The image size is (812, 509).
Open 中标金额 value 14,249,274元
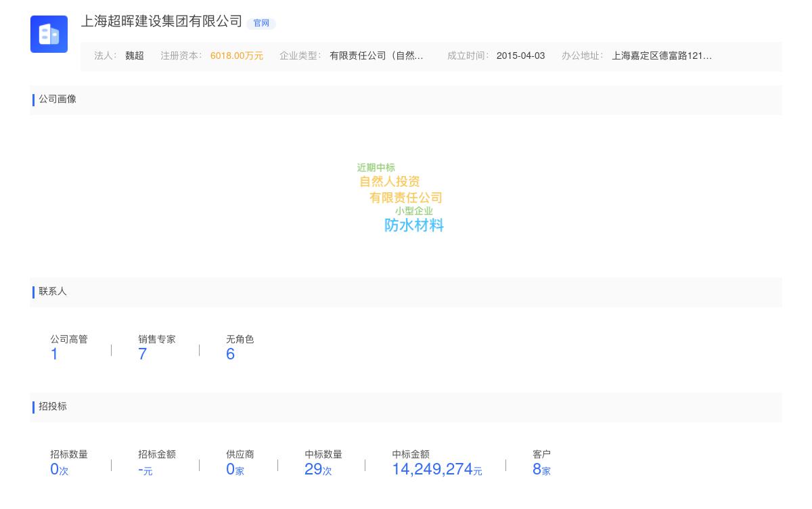click(437, 469)
